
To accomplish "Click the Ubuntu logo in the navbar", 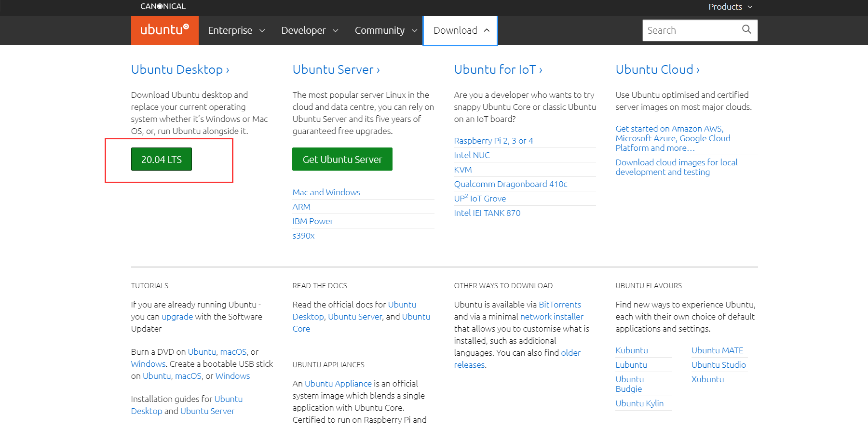I will tap(164, 30).
